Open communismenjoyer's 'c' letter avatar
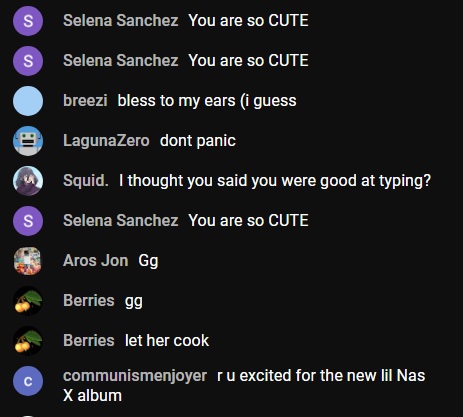 tap(28, 381)
